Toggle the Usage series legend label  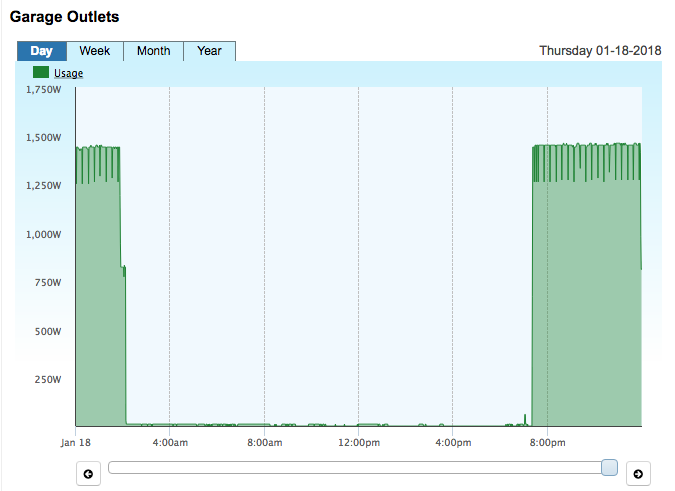[68, 73]
